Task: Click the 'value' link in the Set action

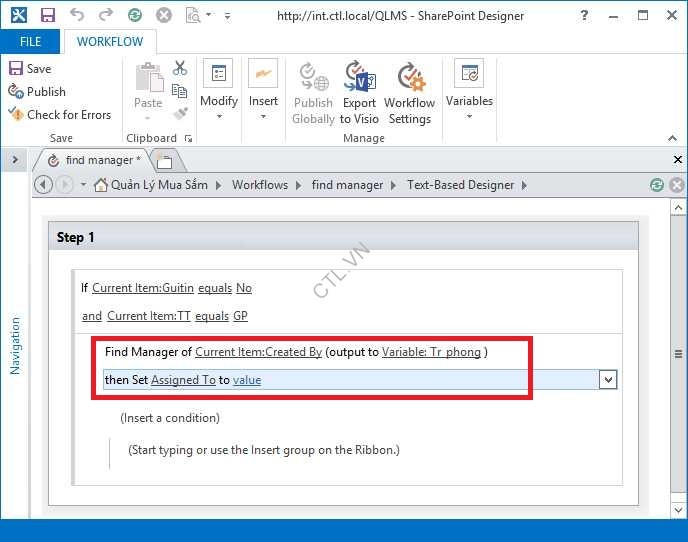Action: coord(247,380)
